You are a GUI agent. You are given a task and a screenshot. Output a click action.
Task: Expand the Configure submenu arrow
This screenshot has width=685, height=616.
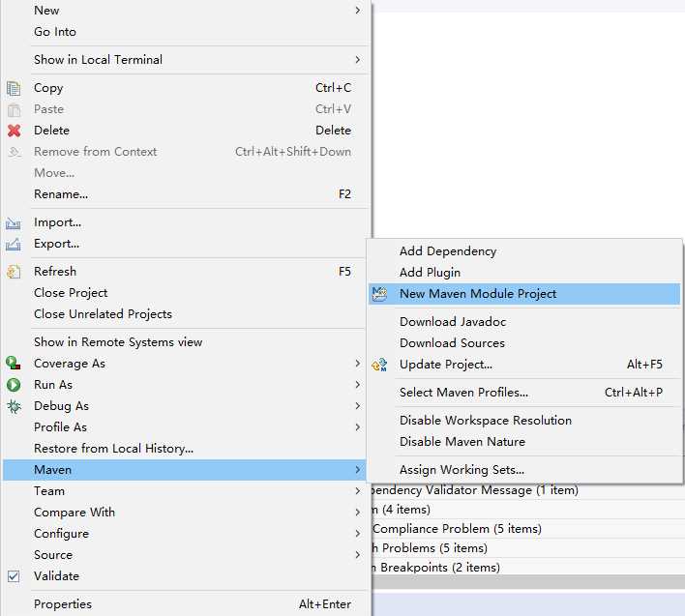pos(358,534)
